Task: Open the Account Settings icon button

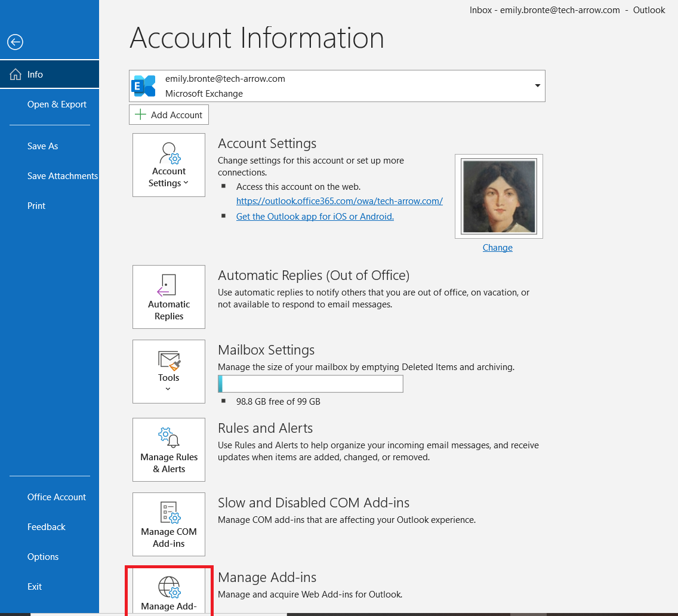Action: pyautogui.click(x=169, y=165)
